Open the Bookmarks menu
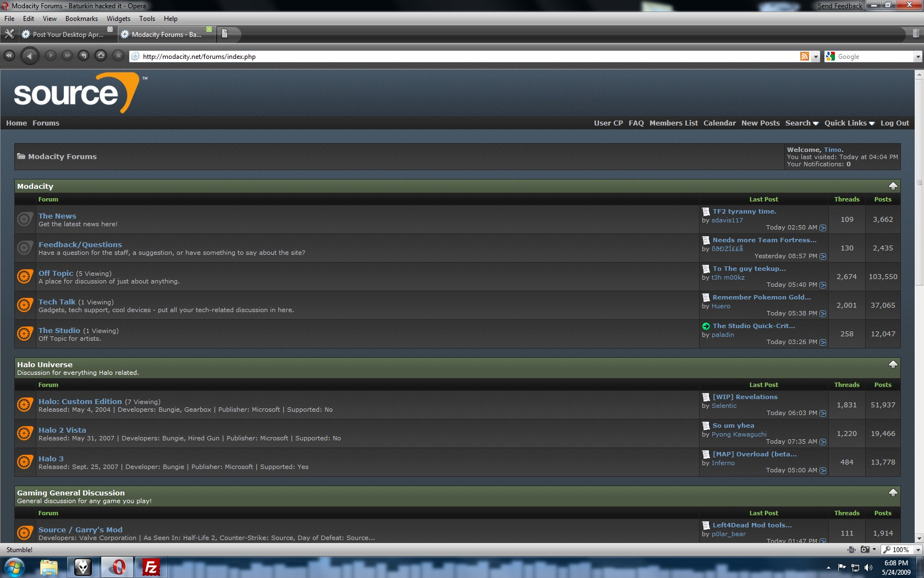This screenshot has width=924, height=578. click(81, 19)
